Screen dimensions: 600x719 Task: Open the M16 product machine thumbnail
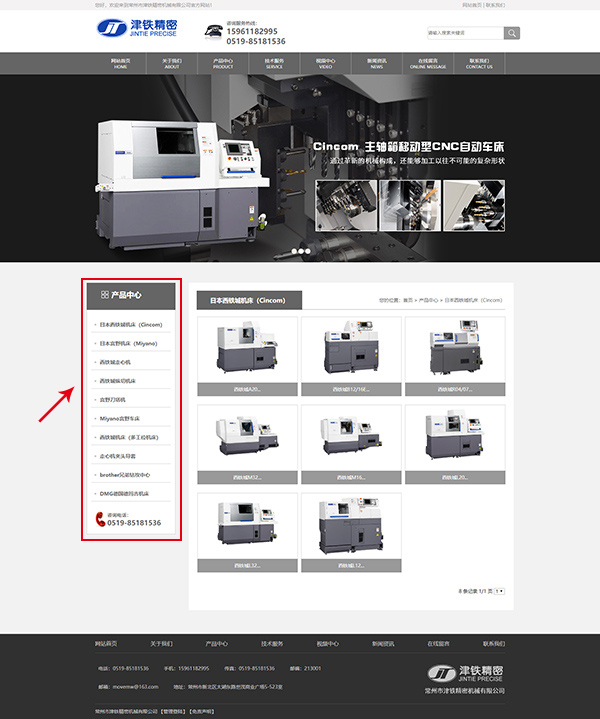[351, 437]
